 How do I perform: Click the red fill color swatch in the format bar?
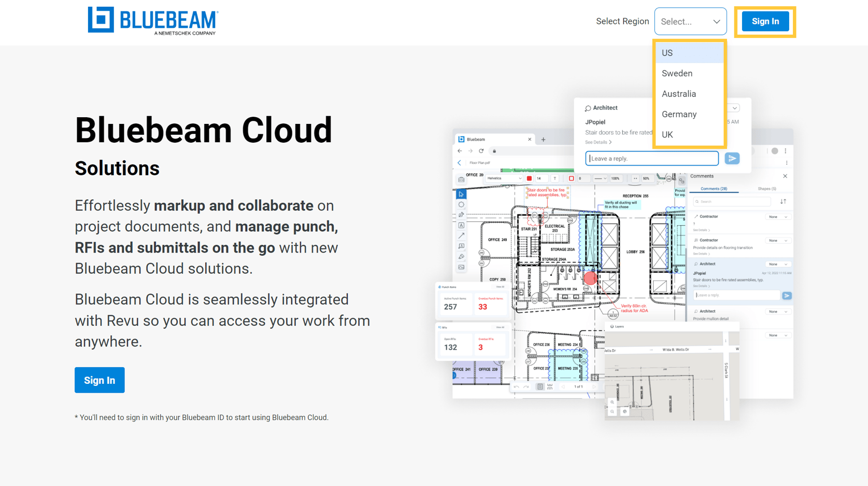tap(529, 178)
